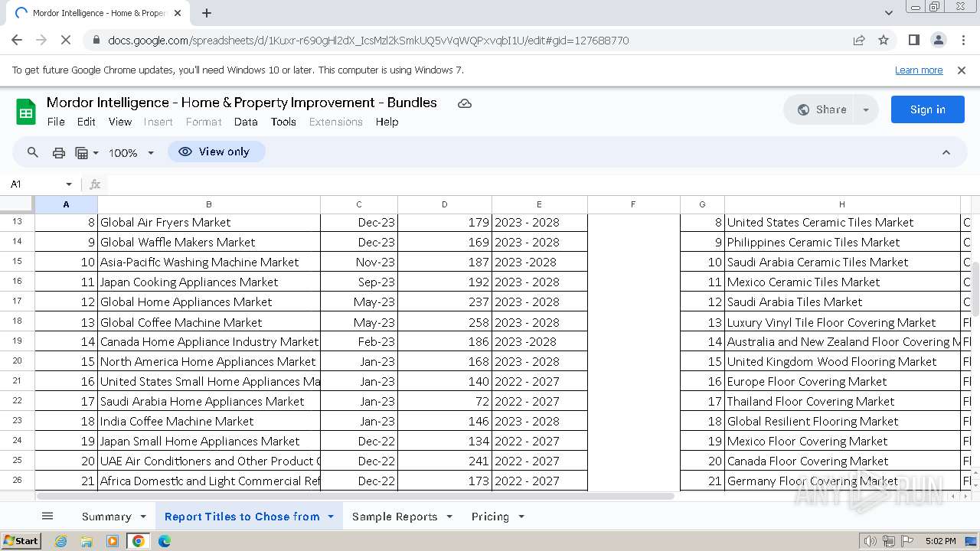Click the Windows Start button
The height and width of the screenshot is (551, 980).
tap(21, 541)
